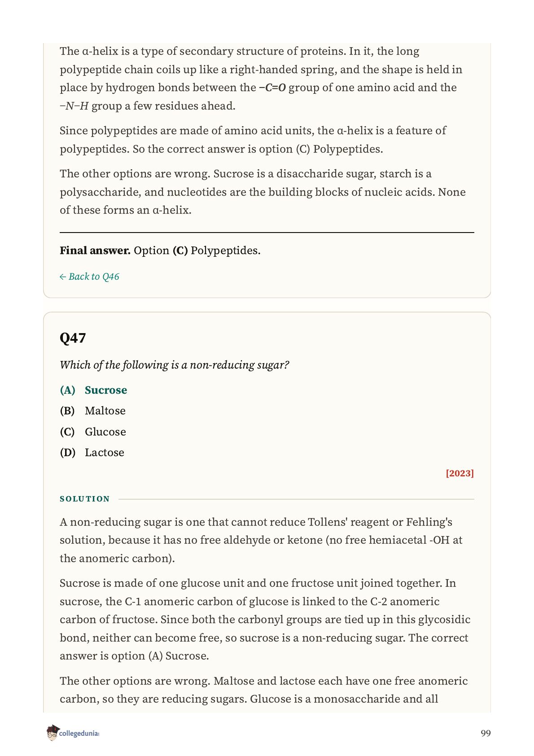
Task: Select option (D) Lactose
Action: (92, 453)
